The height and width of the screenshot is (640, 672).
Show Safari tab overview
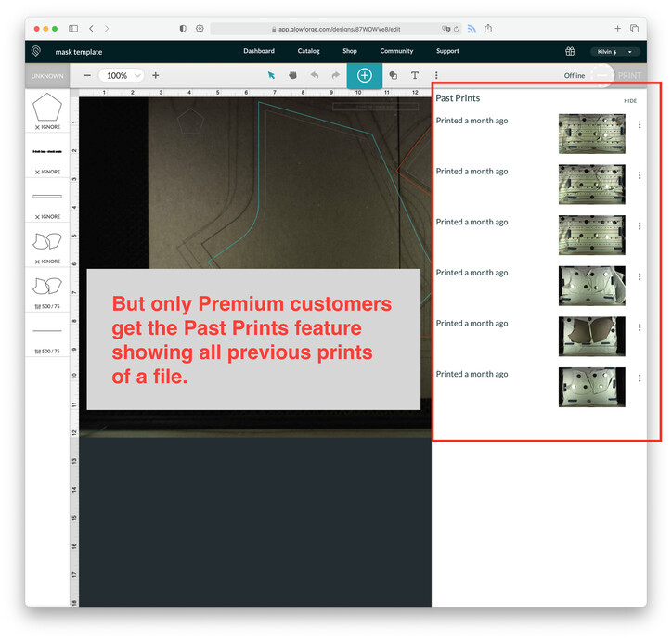(x=634, y=28)
